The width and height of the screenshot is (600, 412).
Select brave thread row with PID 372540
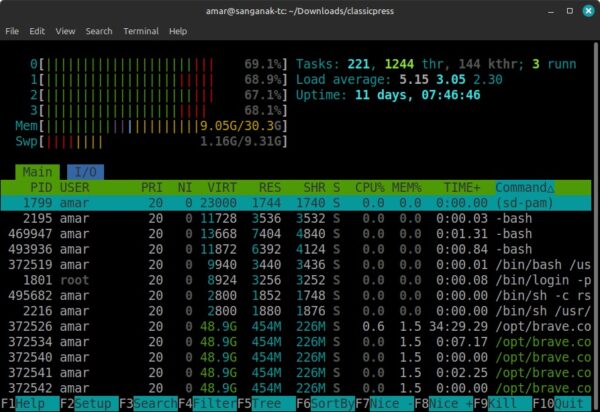point(296,358)
